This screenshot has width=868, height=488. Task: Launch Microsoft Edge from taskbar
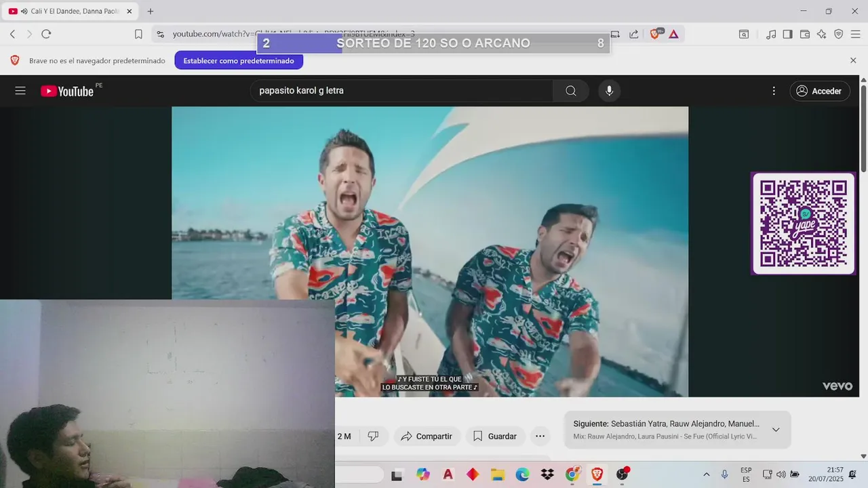tap(522, 474)
